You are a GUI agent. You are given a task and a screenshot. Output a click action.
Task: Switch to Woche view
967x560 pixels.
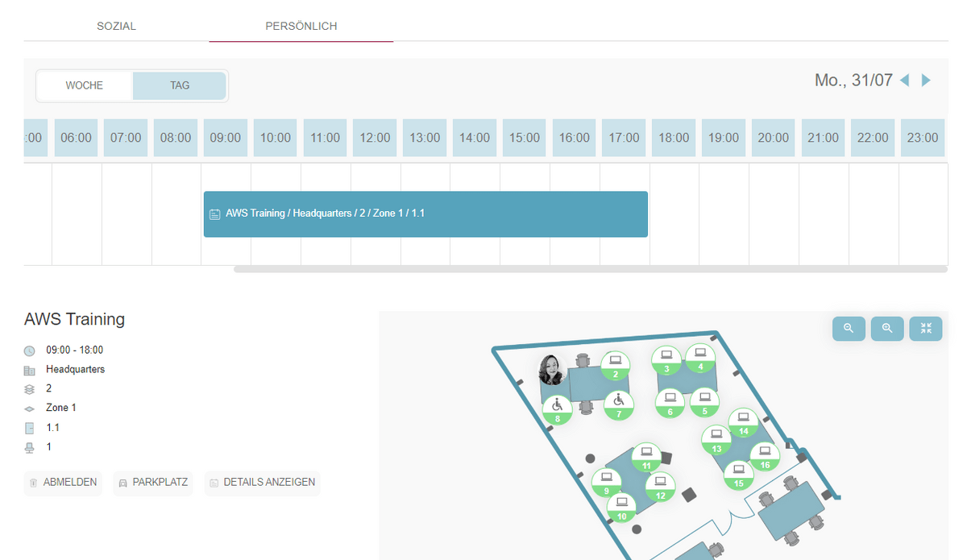85,85
